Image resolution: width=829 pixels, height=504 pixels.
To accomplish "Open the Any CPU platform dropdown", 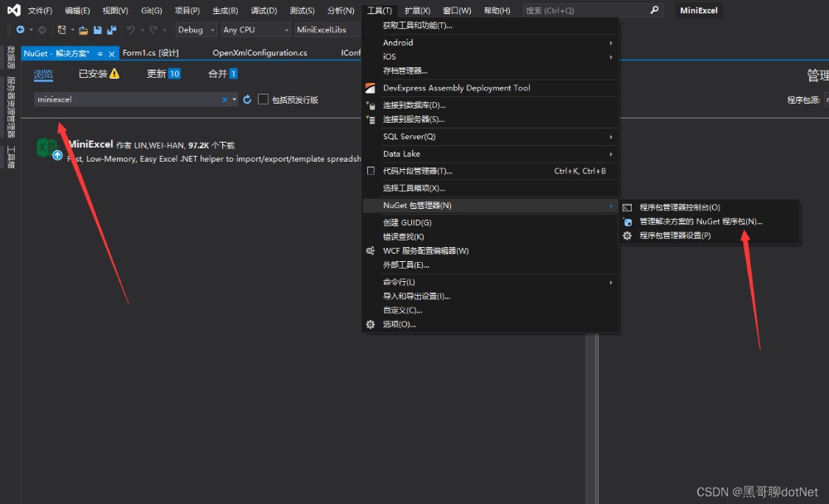I will click(256, 30).
